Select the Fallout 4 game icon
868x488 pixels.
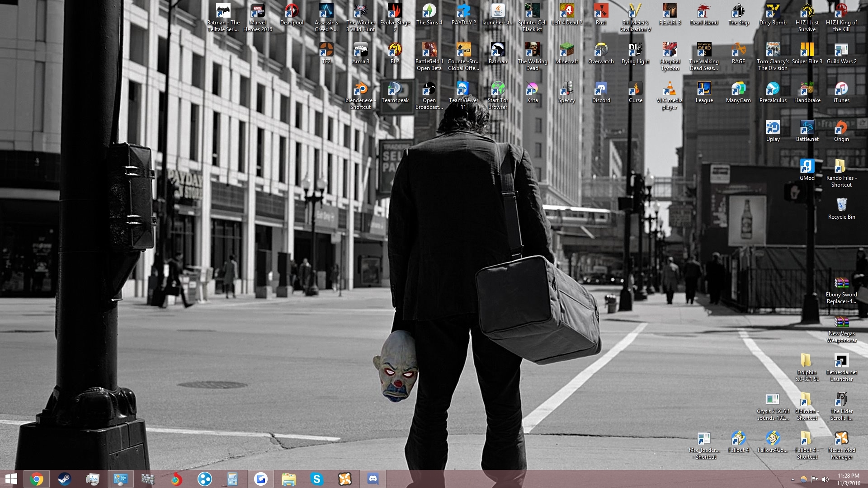[x=738, y=442]
